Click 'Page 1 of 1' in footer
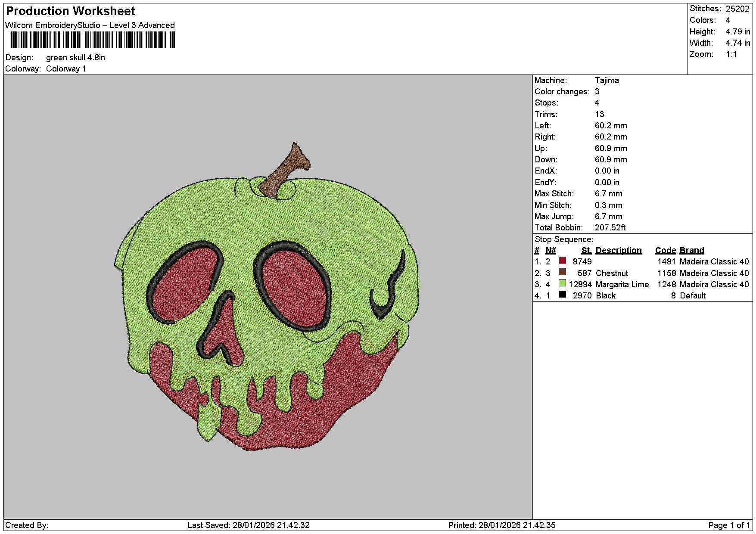This screenshot has width=756, height=534. (729, 525)
